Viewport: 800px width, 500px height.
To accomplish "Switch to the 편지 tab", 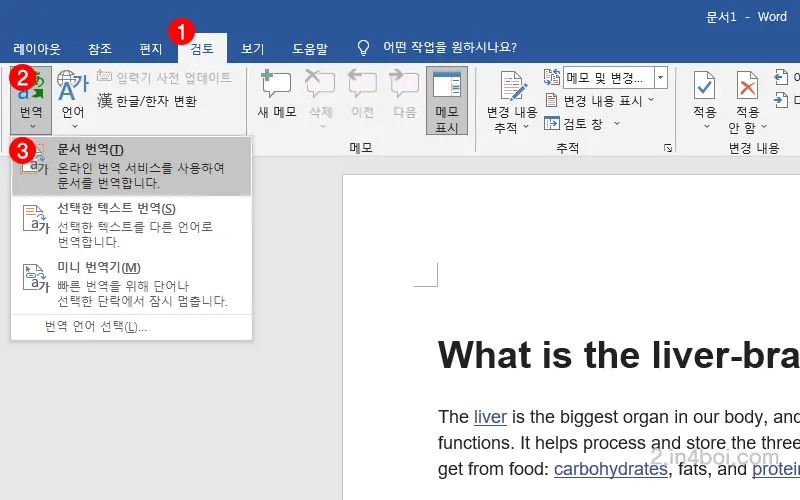I will (151, 48).
